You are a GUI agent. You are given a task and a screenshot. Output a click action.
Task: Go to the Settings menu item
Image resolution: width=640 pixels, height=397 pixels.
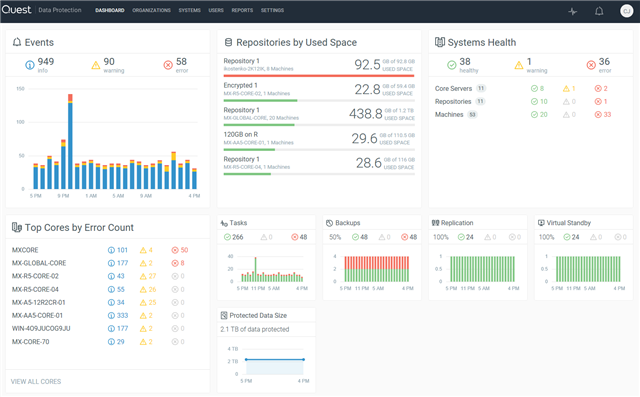(272, 10)
